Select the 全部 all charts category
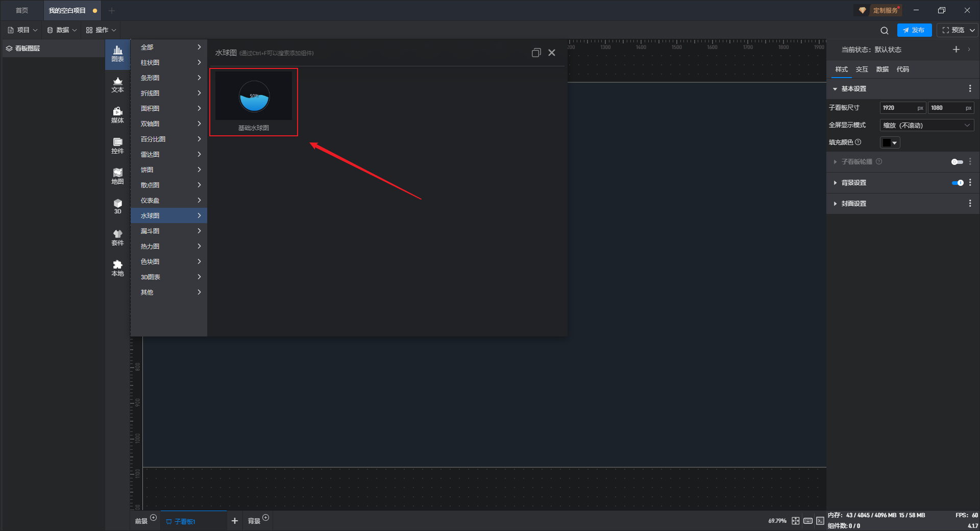The image size is (980, 531). tap(169, 47)
